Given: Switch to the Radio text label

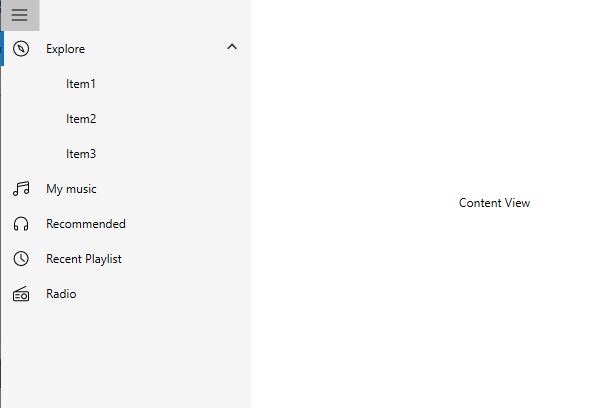Looking at the screenshot, I should [x=61, y=294].
